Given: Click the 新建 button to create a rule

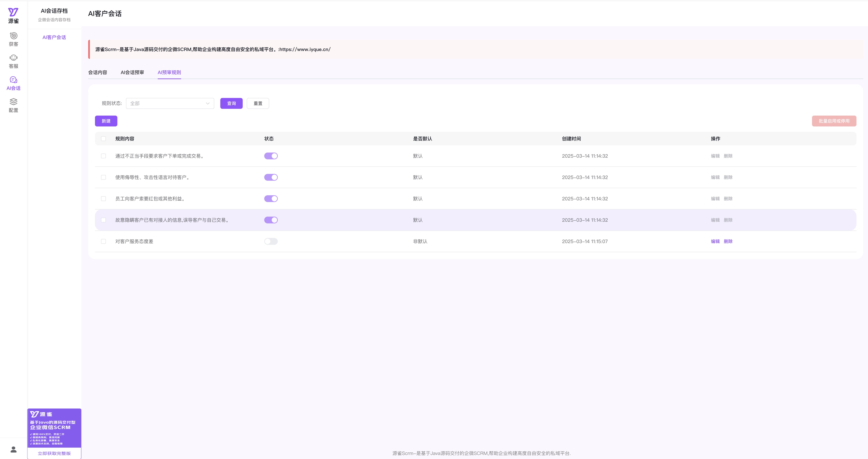Looking at the screenshot, I should (106, 121).
